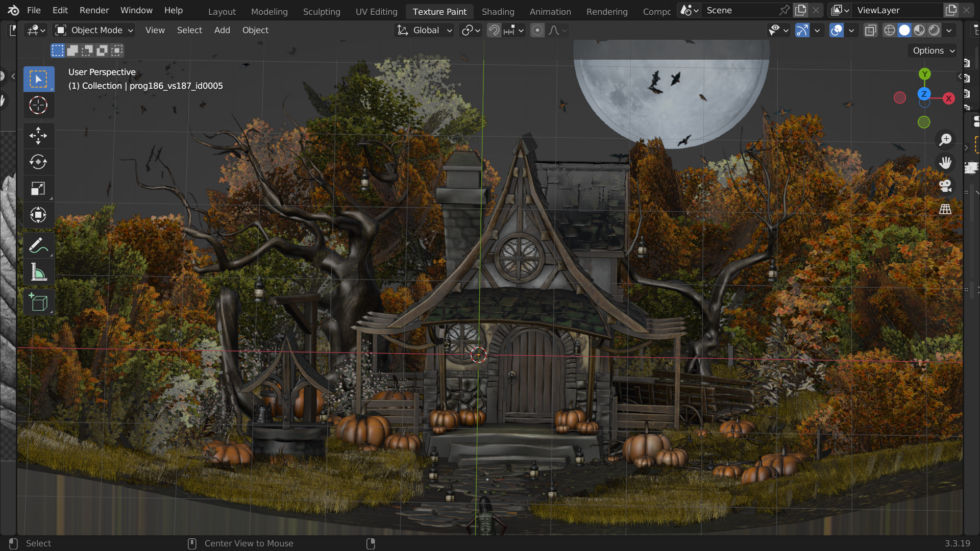Click the Pan hand viewport icon
This screenshot has height=551, width=980.
pyautogui.click(x=945, y=163)
